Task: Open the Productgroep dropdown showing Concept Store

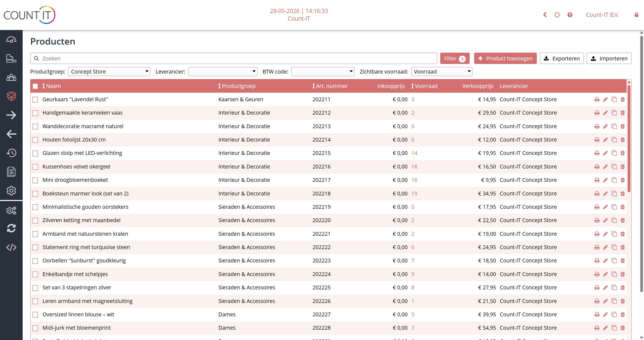Action: click(x=109, y=72)
